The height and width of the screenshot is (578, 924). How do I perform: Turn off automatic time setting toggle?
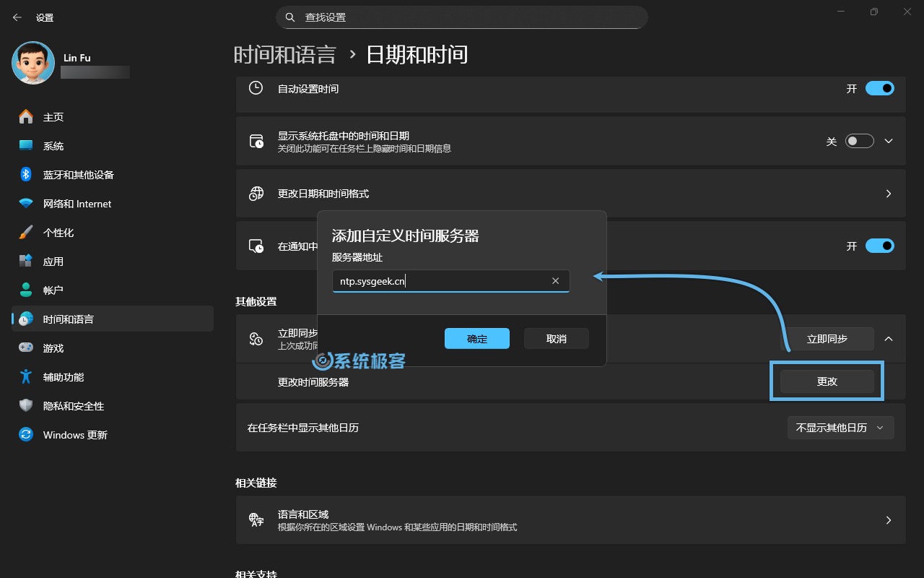tap(879, 88)
